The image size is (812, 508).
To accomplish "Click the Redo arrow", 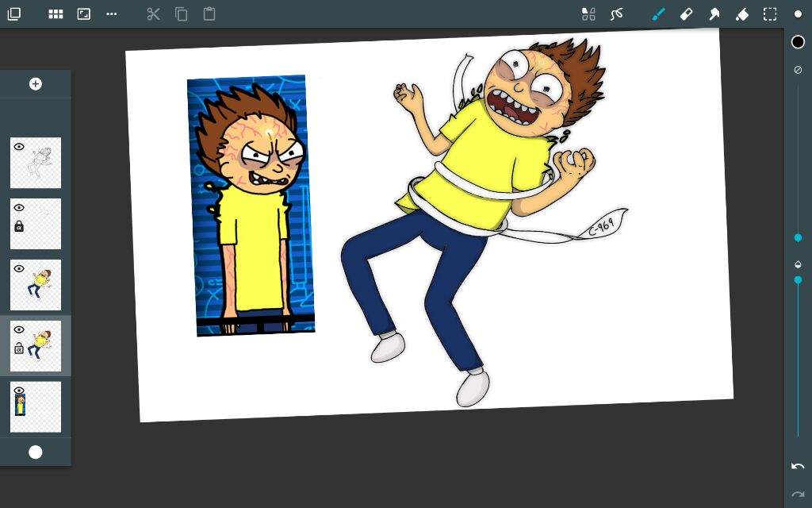I will point(798,494).
